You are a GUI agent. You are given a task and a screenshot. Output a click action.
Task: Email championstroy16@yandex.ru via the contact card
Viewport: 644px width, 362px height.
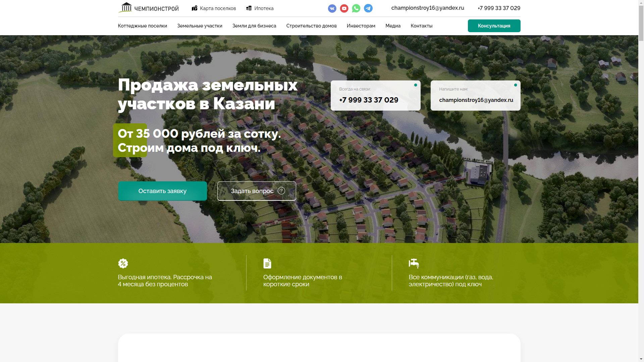coord(476,100)
